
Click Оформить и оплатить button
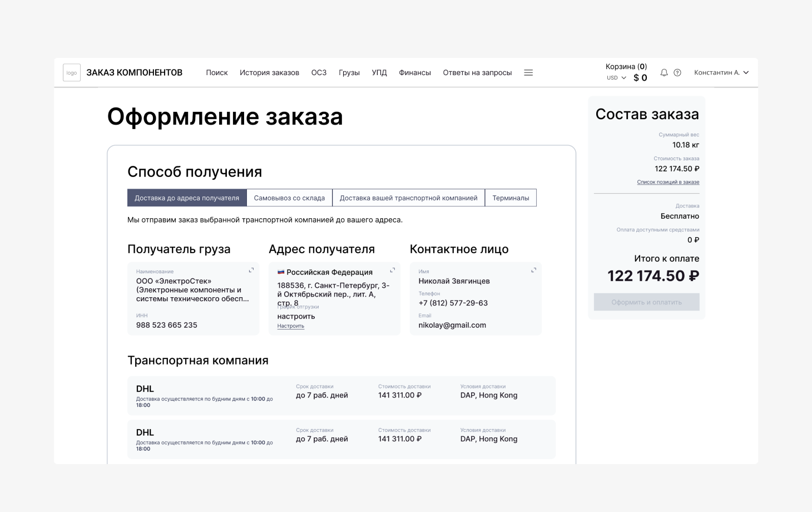coord(647,302)
